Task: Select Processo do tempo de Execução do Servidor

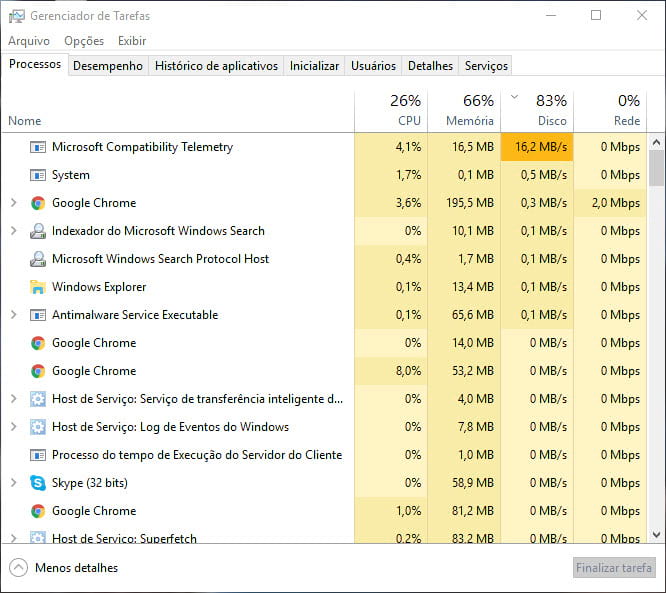Action: tap(197, 455)
